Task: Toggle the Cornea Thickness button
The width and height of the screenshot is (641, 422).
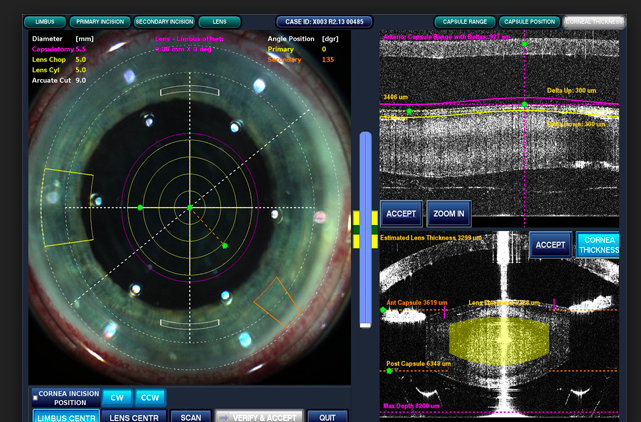Action: 597,244
